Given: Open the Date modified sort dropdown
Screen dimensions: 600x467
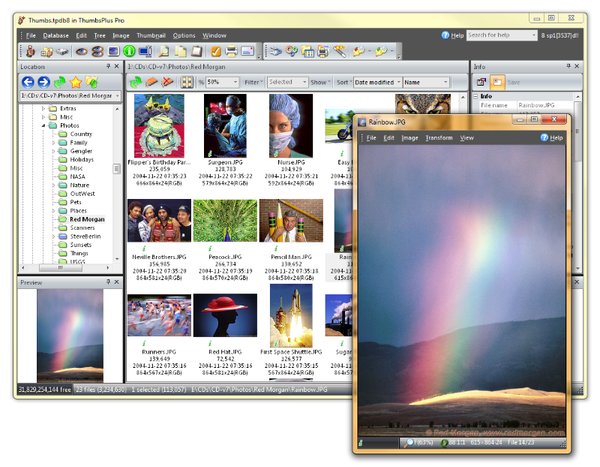Looking at the screenshot, I should click(377, 81).
